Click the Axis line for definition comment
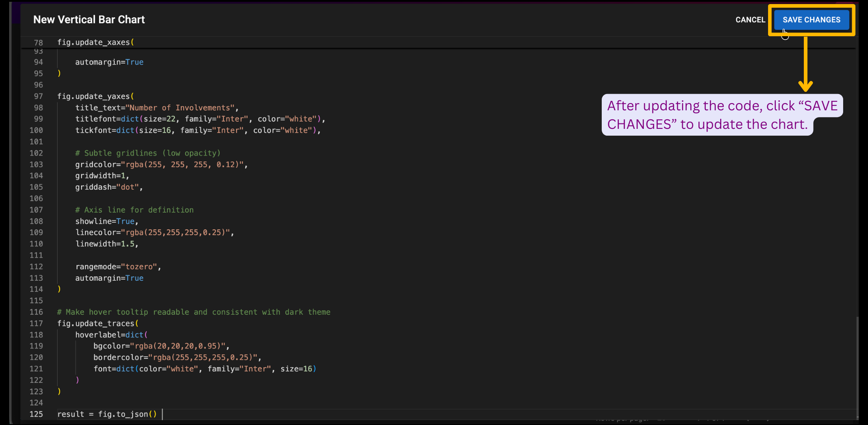 134,210
